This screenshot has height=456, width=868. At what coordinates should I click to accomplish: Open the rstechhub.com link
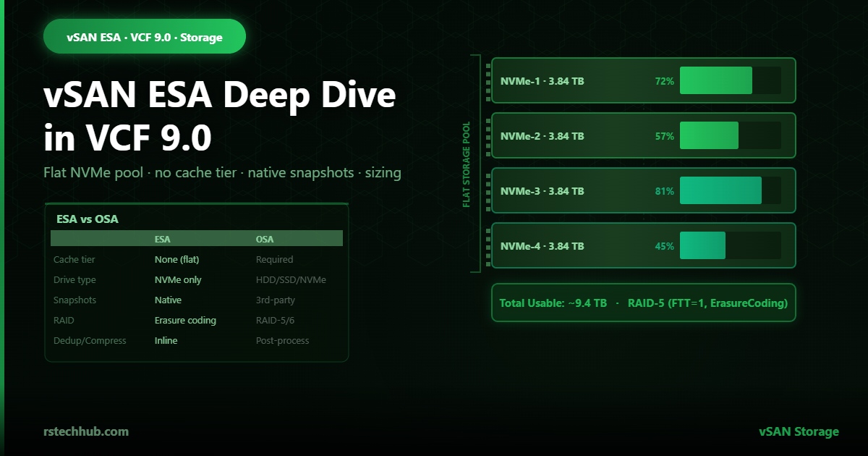[x=86, y=431]
